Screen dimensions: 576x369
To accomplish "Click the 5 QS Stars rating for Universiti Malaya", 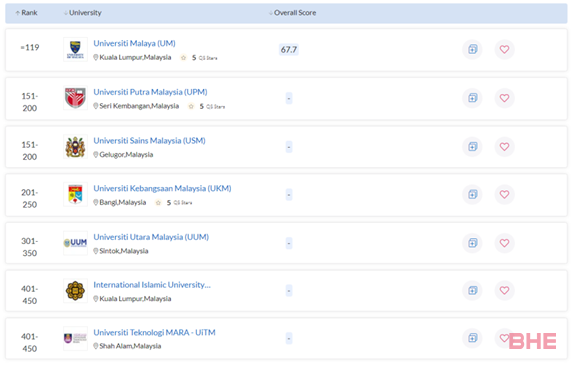I will click(199, 58).
